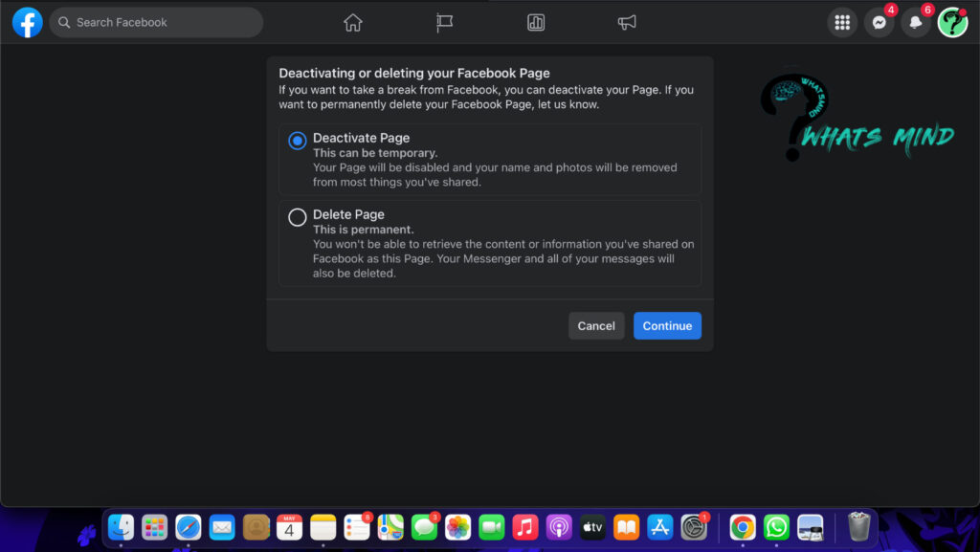Open the notifications bell icon
This screenshot has width=980, height=552.
pyautogui.click(x=916, y=22)
